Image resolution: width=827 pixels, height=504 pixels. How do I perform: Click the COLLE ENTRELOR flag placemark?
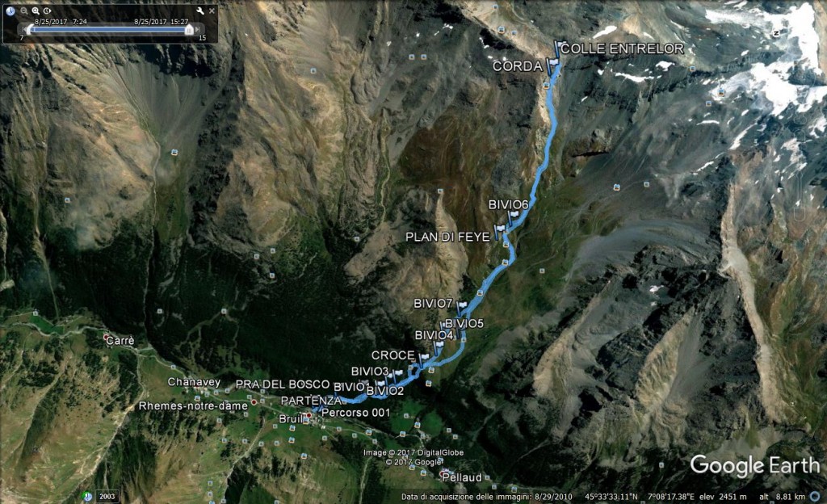point(559,48)
